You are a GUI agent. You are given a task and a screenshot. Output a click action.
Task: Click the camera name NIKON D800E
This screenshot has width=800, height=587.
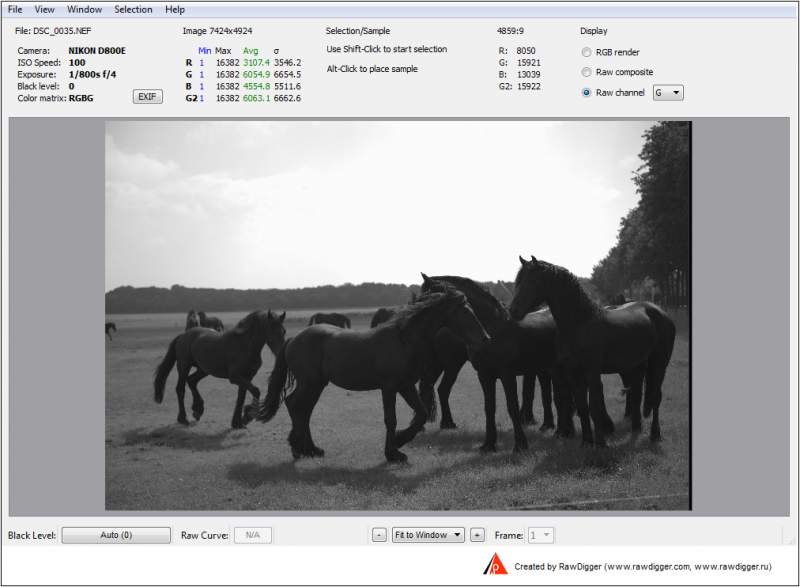tap(97, 50)
